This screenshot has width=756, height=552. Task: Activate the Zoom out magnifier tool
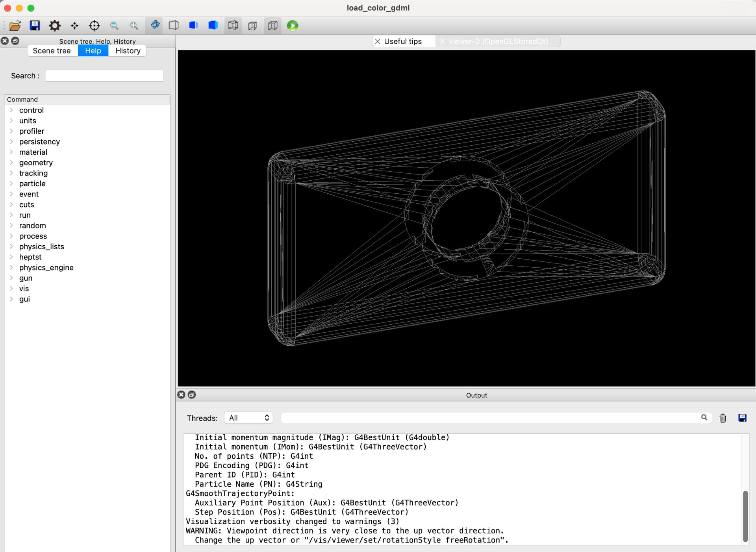(114, 26)
